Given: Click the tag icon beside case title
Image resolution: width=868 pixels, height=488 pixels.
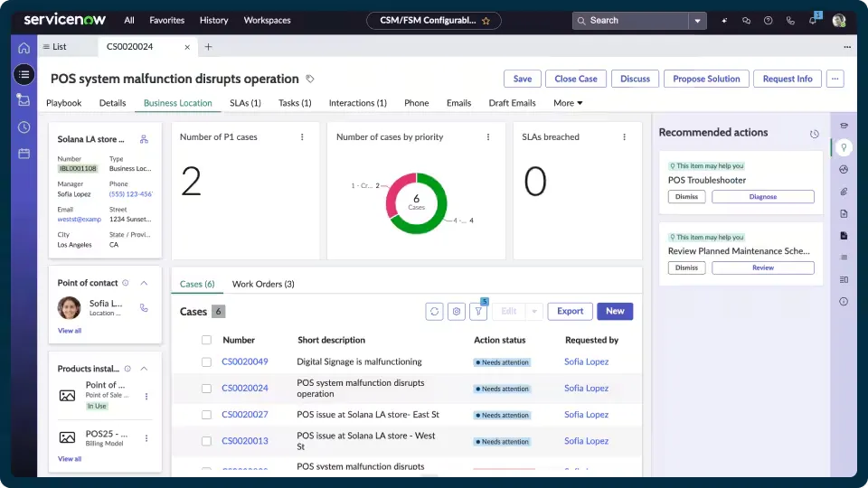Looking at the screenshot, I should 310,80.
